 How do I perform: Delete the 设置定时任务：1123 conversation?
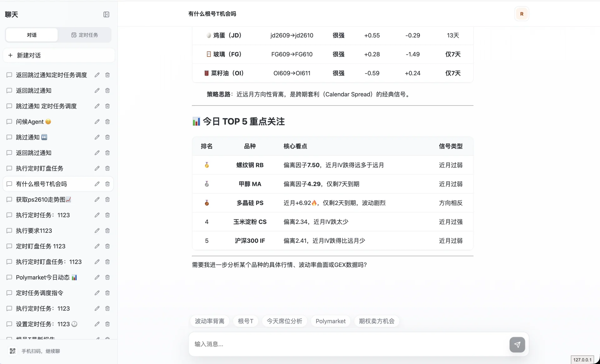tap(107, 324)
